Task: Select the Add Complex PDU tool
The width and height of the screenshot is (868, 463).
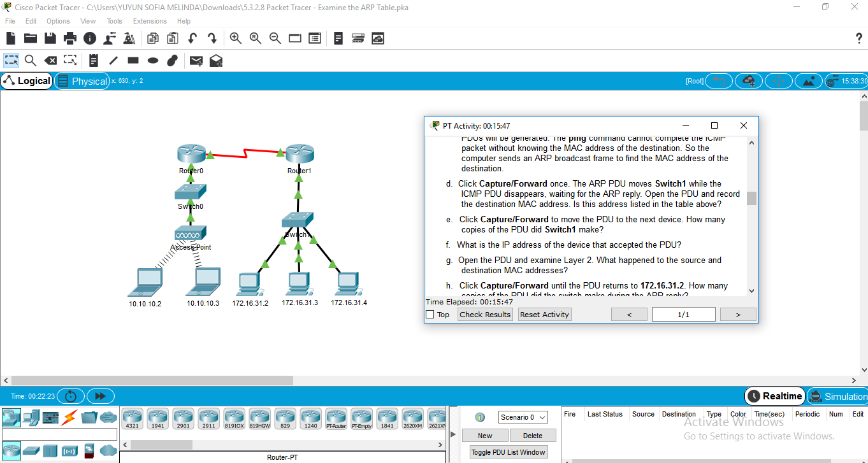Action: [216, 61]
